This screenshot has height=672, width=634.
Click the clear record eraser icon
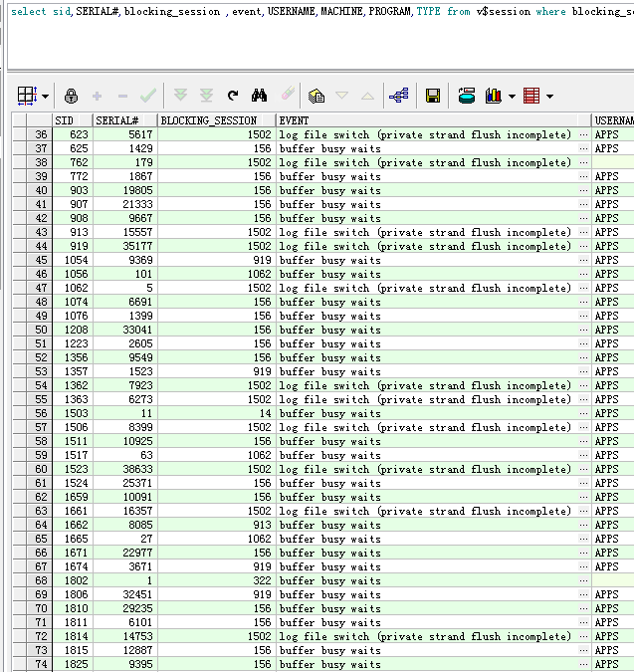[x=288, y=97]
